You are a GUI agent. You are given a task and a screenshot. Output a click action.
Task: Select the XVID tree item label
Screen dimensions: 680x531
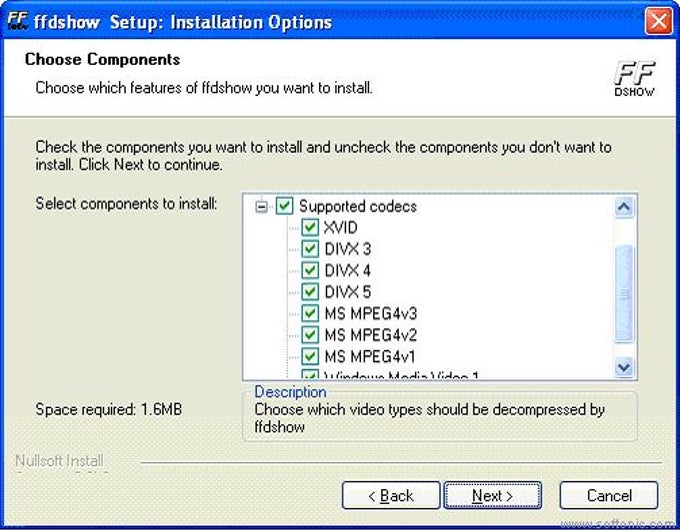[340, 228]
